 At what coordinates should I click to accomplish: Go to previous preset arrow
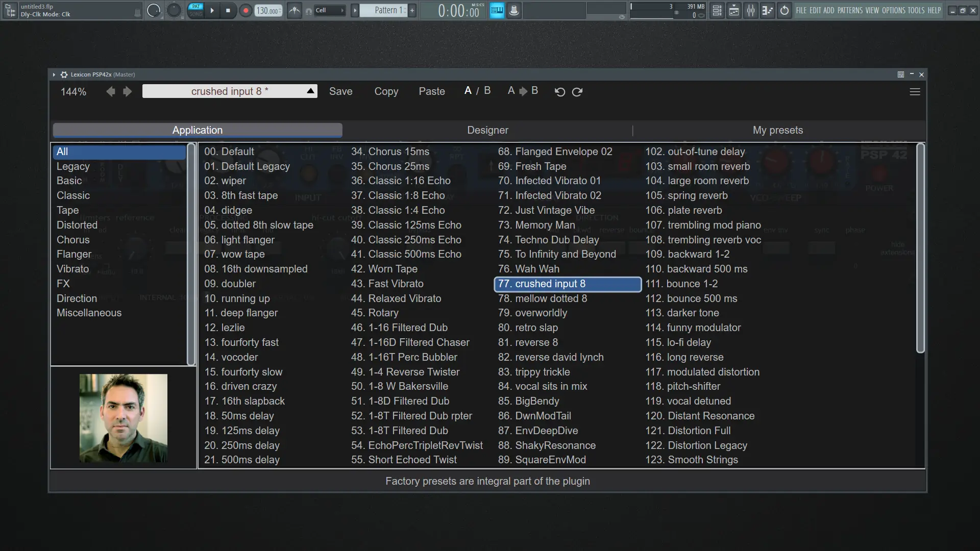[x=110, y=91]
